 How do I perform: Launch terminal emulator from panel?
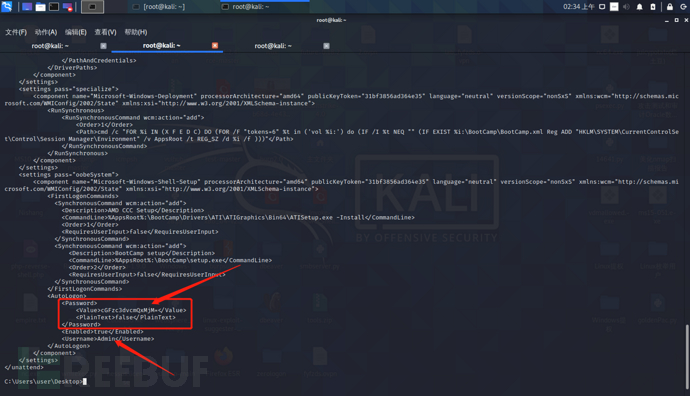click(54, 7)
